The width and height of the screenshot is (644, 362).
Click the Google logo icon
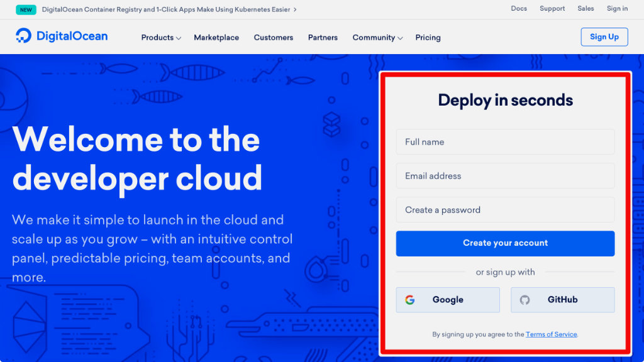pyautogui.click(x=410, y=300)
